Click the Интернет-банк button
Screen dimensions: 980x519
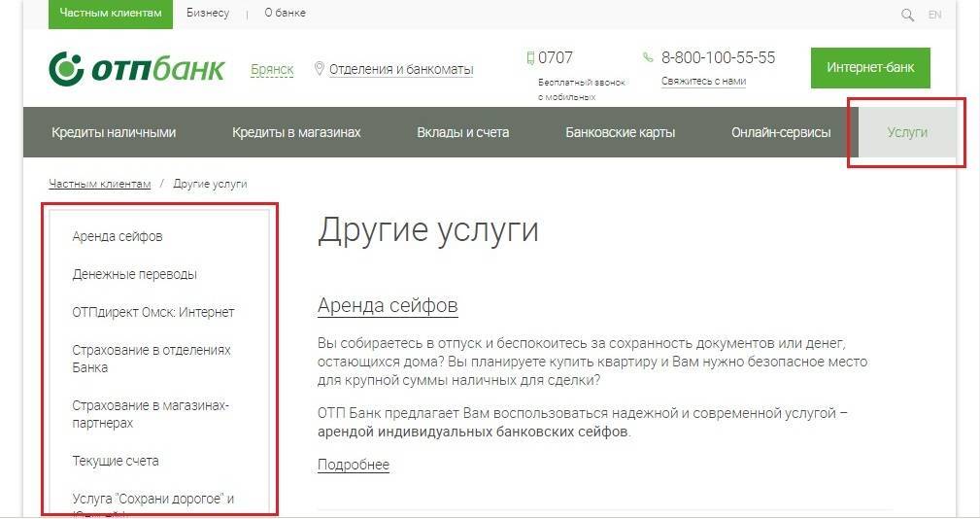click(870, 68)
